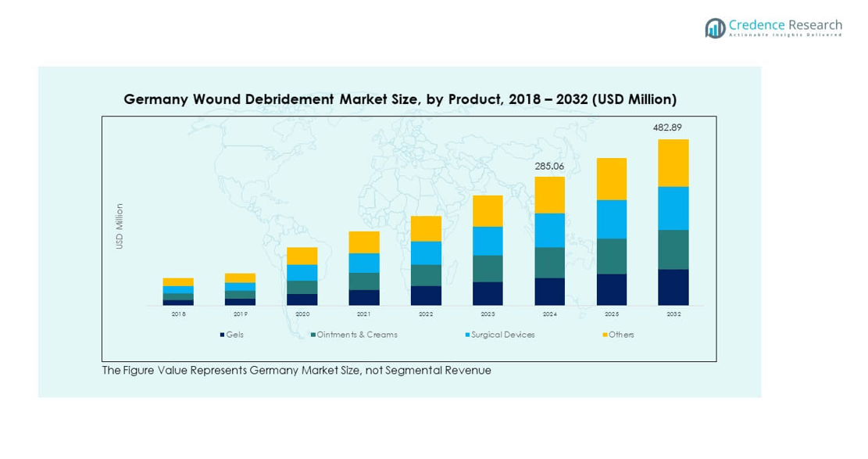Click the light blue segment of 2023 bar
The image size is (868, 459).
(488, 241)
